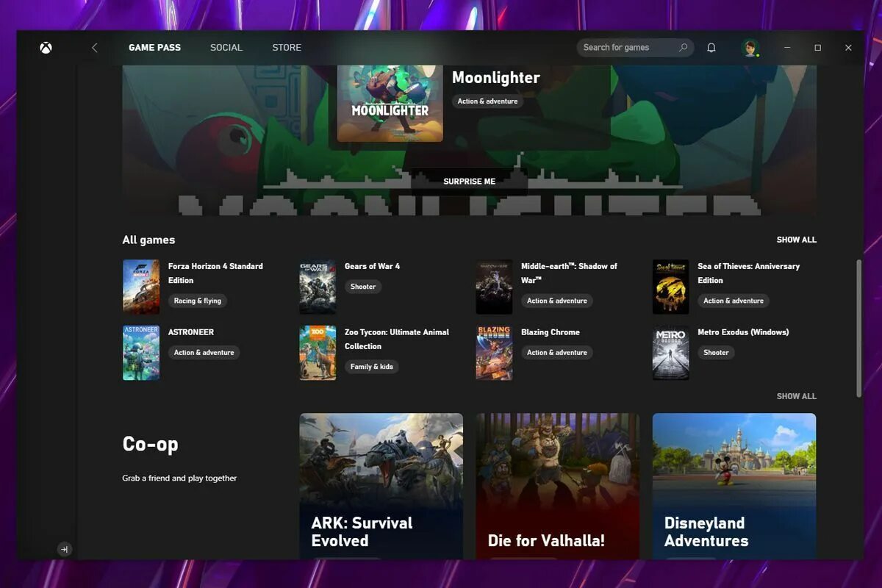Open the Die for Valhalla! card
882x588 pixels.
558,486
